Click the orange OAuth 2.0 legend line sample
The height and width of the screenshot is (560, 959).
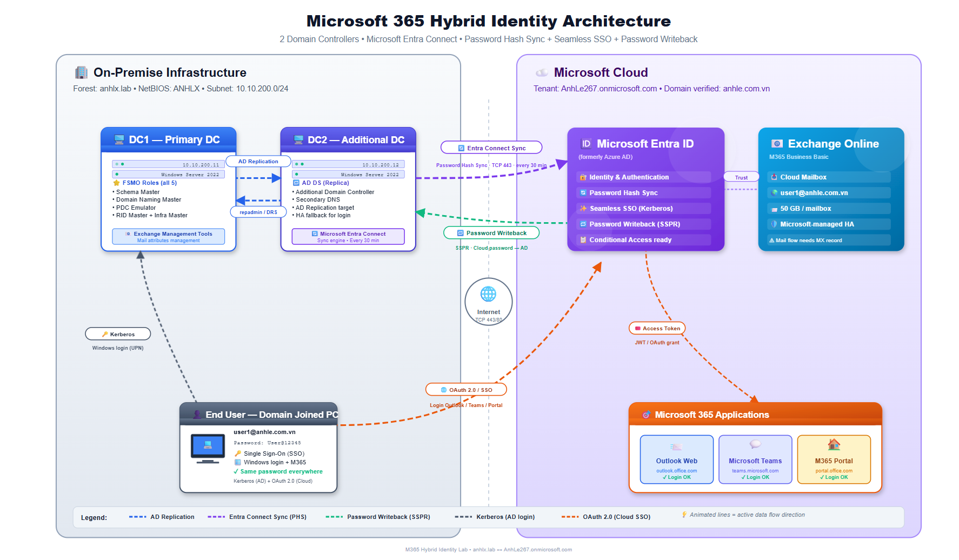click(570, 517)
